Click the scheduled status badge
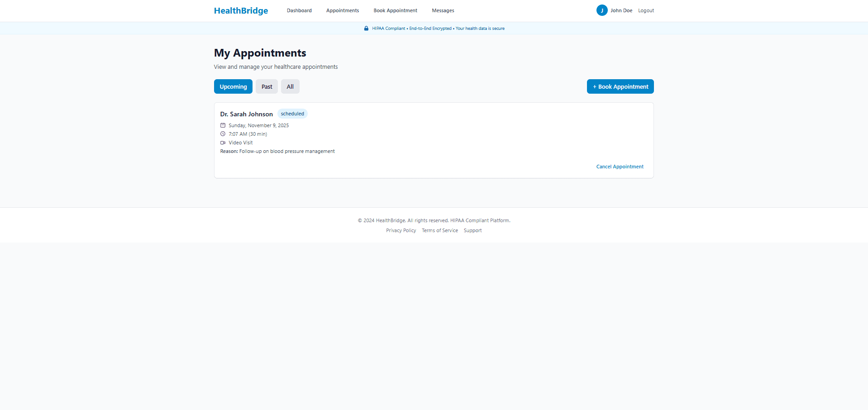Screen dimensions: 868x410 292,114
